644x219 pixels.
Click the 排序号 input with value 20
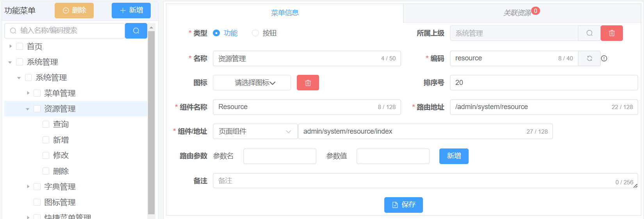coord(544,83)
